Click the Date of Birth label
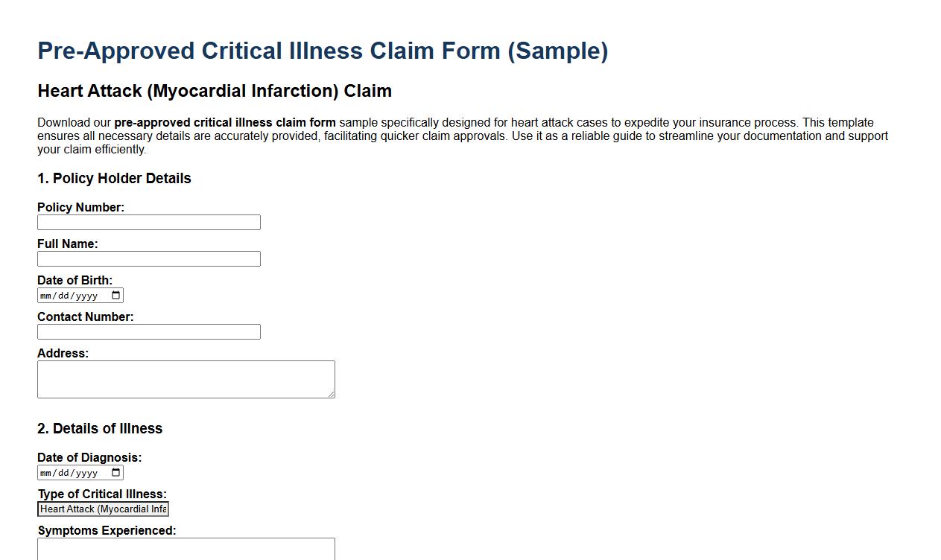The height and width of the screenshot is (560, 941). point(75,281)
